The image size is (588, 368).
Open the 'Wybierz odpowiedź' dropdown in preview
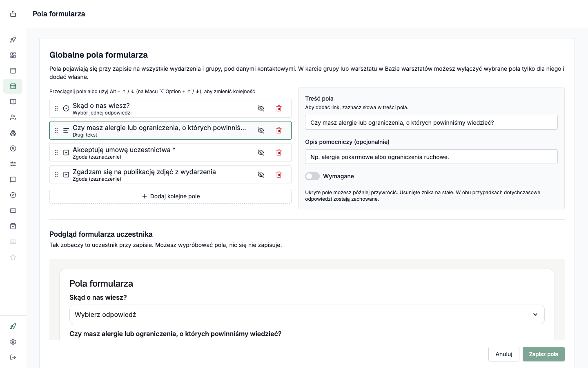[x=307, y=314]
